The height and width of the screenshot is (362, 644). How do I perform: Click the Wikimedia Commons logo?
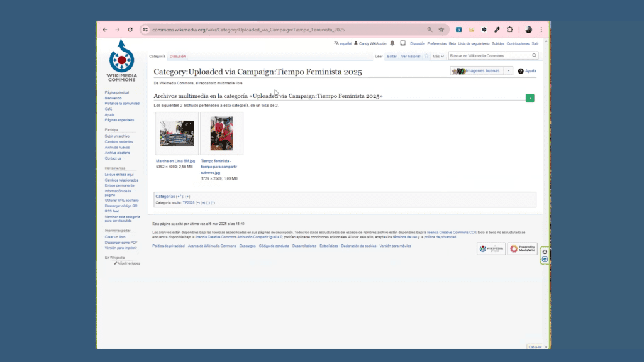[121, 60]
